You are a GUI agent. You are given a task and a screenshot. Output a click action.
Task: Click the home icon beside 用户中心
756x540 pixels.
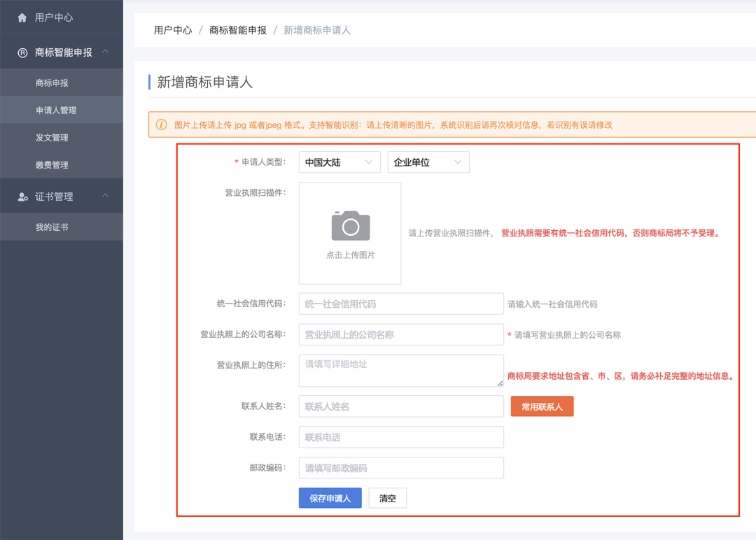(22, 17)
